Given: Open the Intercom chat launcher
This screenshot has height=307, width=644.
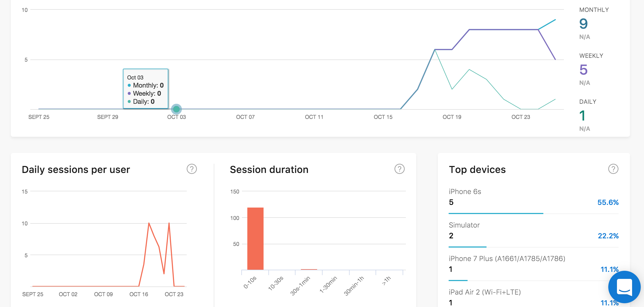Looking at the screenshot, I should 624,287.
